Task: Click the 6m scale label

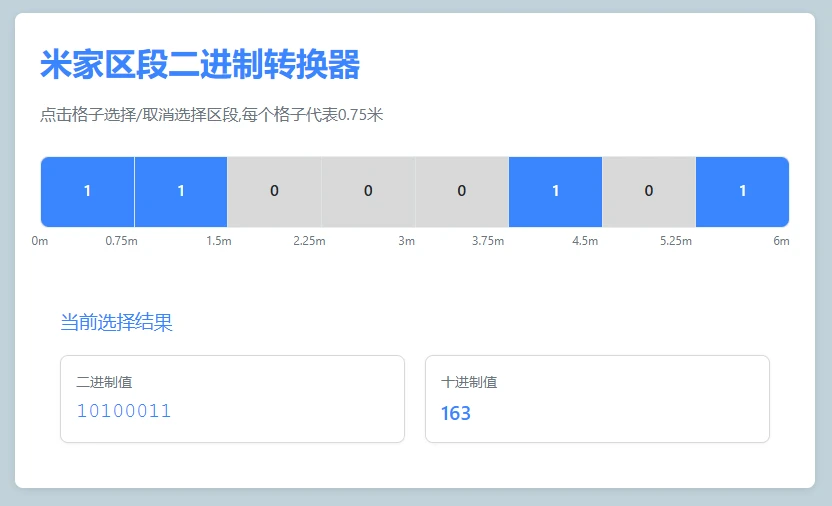Action: (x=782, y=241)
